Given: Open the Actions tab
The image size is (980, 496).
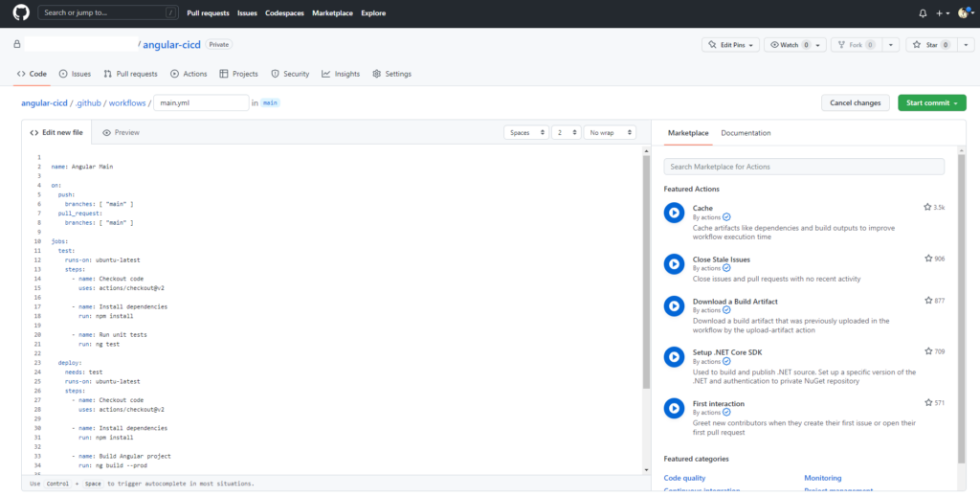Looking at the screenshot, I should click(x=189, y=74).
